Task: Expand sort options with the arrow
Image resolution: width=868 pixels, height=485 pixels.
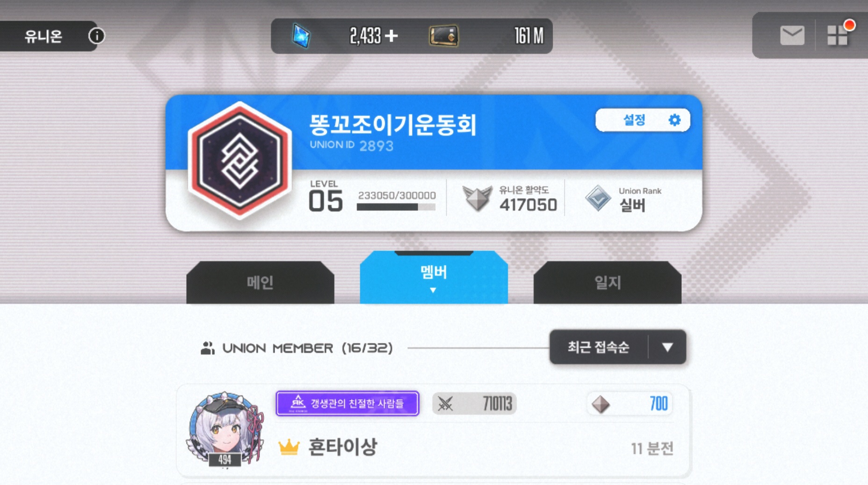Action: (x=667, y=347)
